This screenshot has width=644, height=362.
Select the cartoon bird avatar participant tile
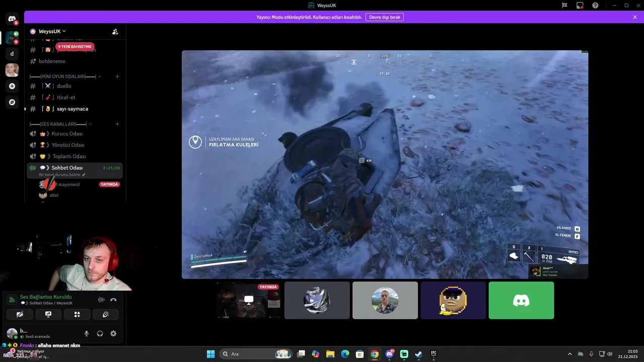tap(453, 300)
